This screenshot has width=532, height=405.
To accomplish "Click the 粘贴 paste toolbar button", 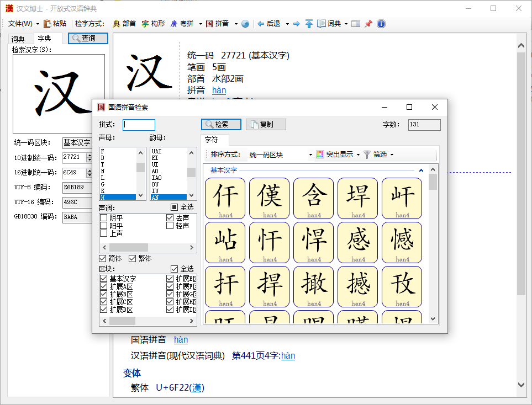I will pyautogui.click(x=55, y=24).
